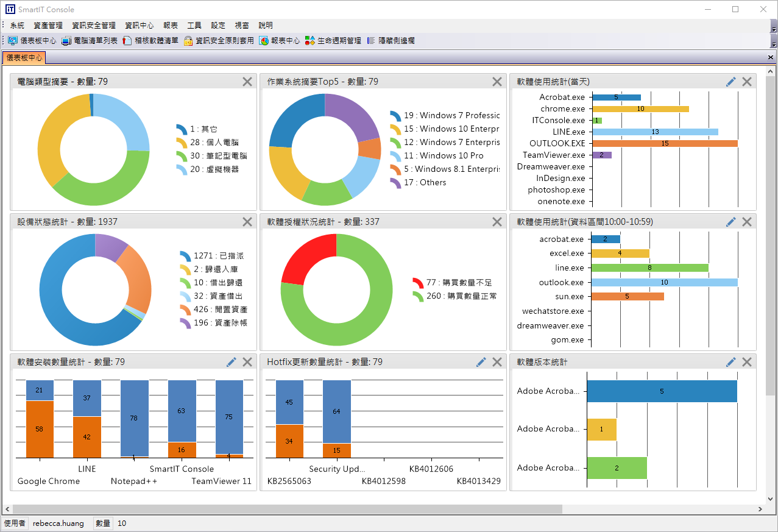
Task: Close the 電腦類型摘要 panel
Action: 247,81
